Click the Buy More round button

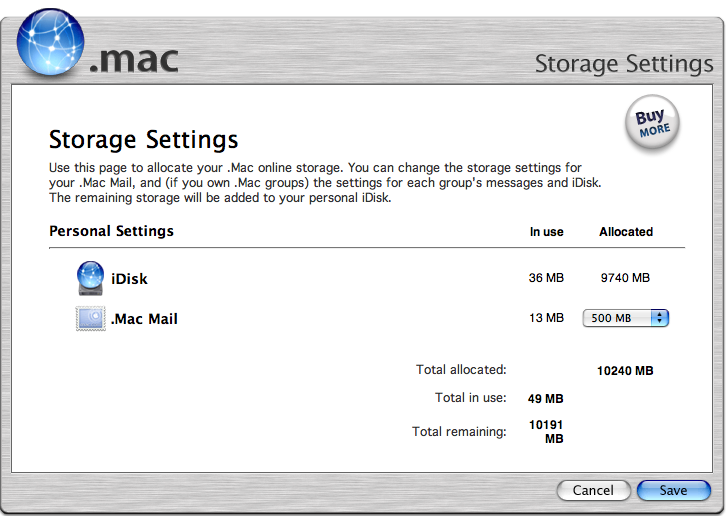652,122
